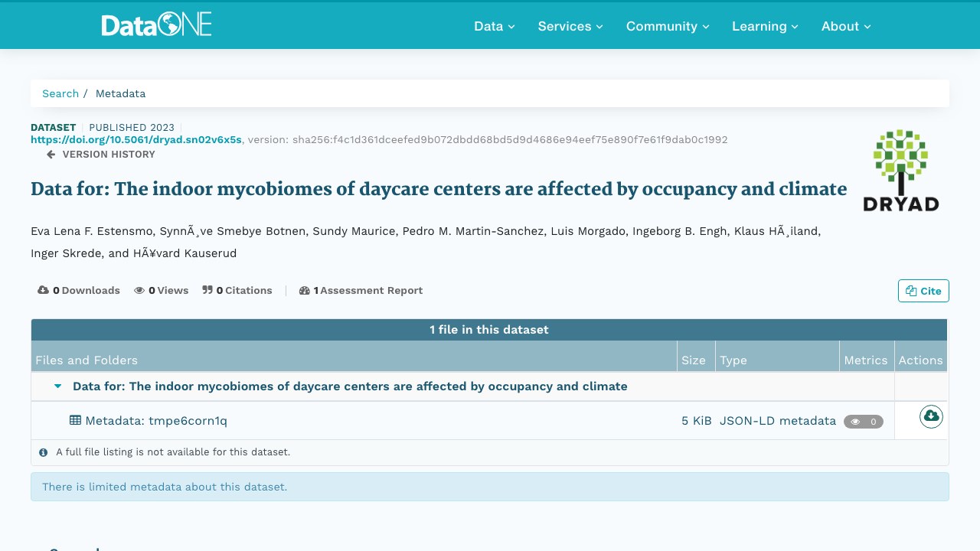
Task: Click the back arrow beside Version History
Action: point(51,155)
